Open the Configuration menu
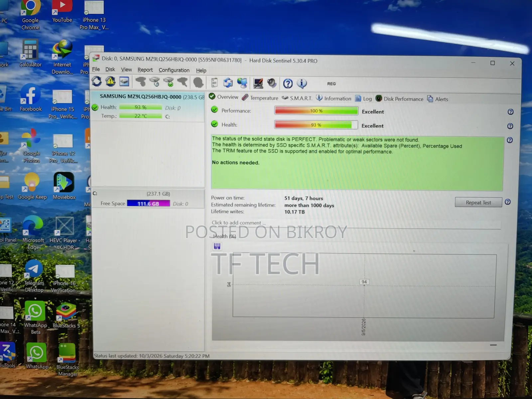 174,70
